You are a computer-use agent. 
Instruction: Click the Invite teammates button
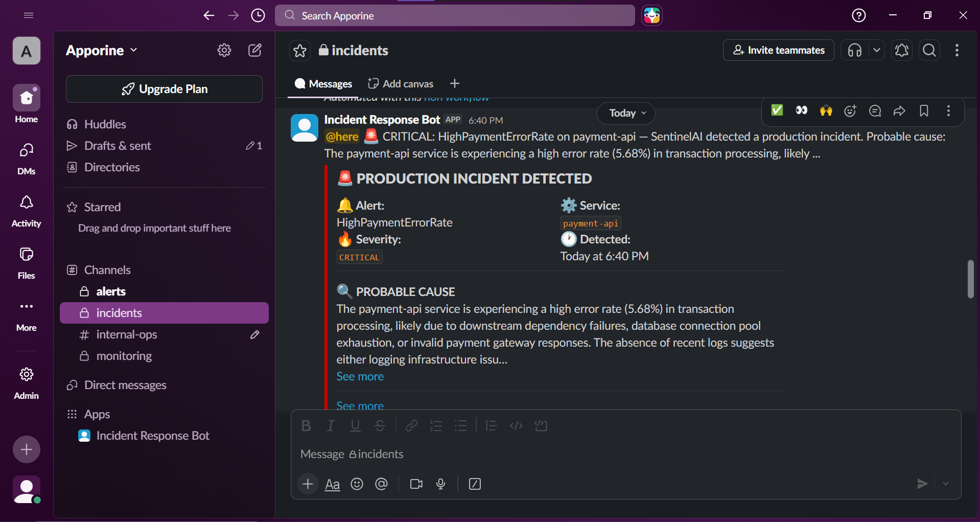coord(778,50)
